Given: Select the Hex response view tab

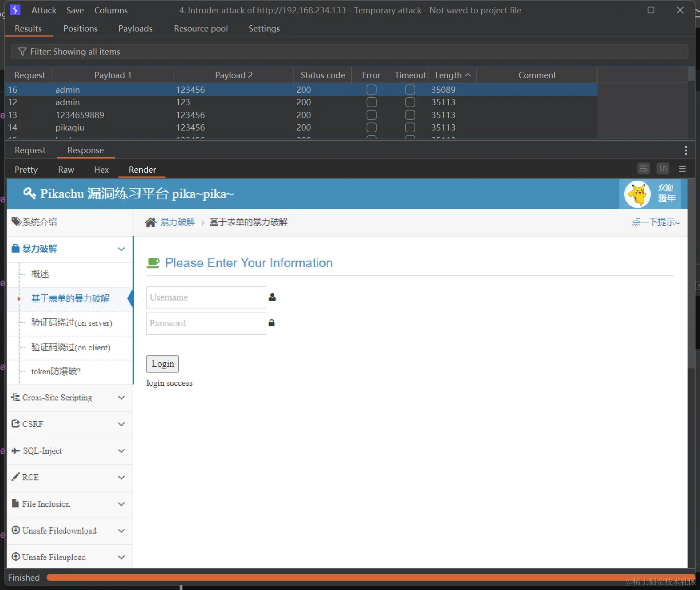Looking at the screenshot, I should [x=101, y=170].
